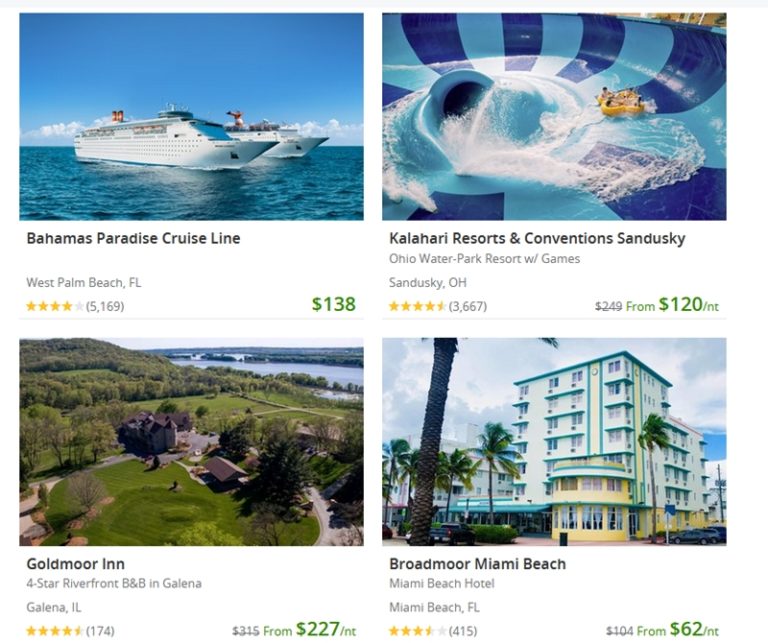Click the star rating for Bahamas Paradise cruise

pos(55,307)
